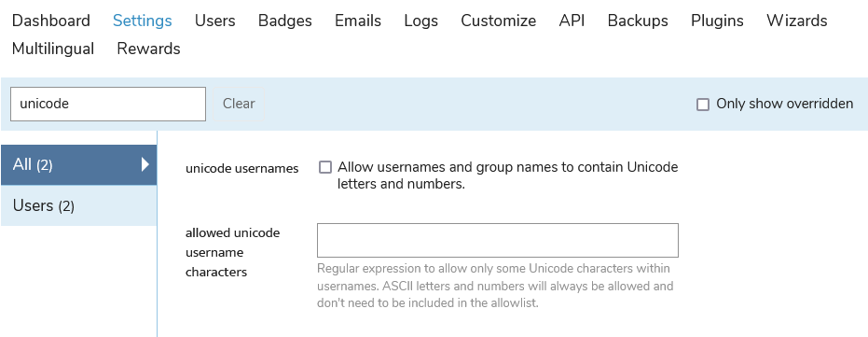Open the Dashboard admin tab
The width and height of the screenshot is (868, 337).
51,21
